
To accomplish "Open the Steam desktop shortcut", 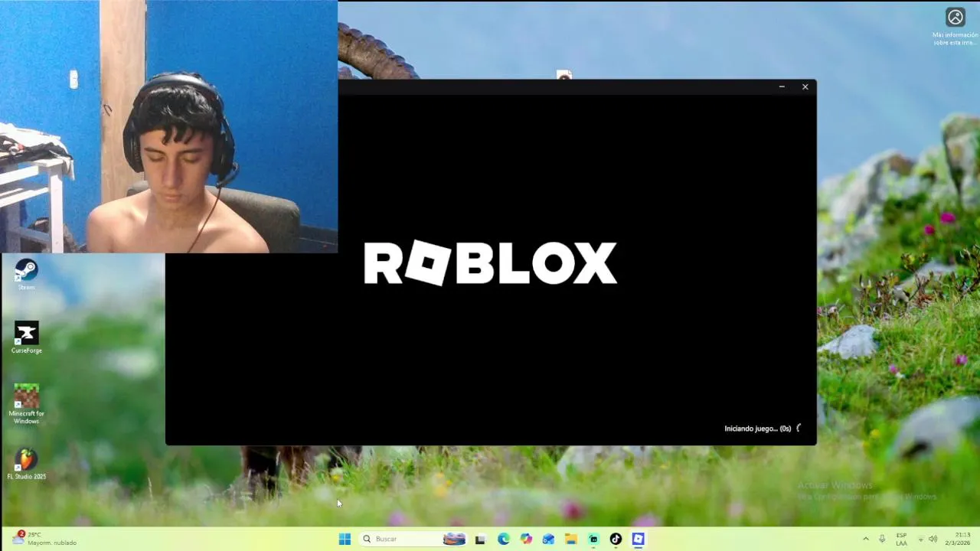I will [x=26, y=274].
